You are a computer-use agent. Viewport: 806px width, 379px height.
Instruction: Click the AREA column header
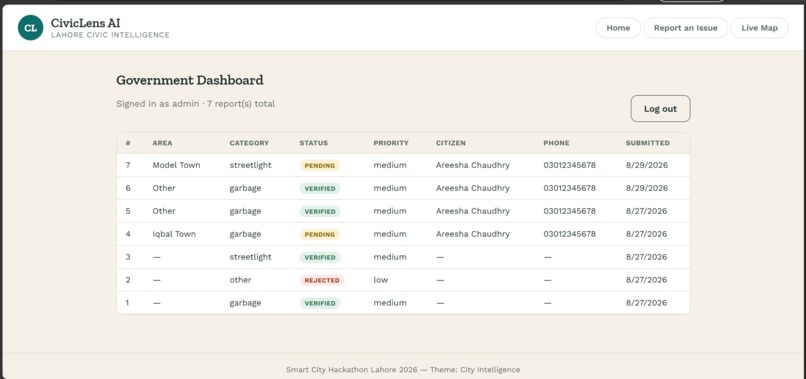pyautogui.click(x=162, y=143)
